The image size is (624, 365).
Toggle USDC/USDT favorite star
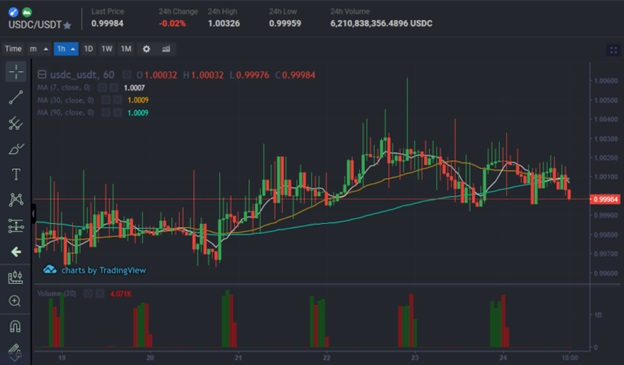(67, 25)
